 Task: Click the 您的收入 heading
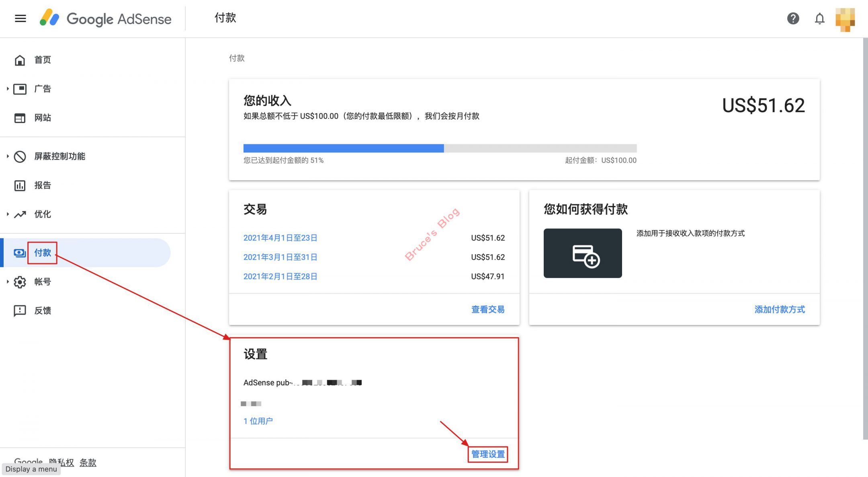point(267,100)
